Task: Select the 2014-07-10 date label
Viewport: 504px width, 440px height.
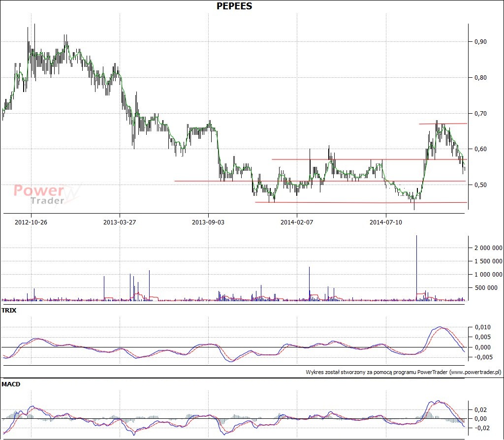Action: pos(386,222)
